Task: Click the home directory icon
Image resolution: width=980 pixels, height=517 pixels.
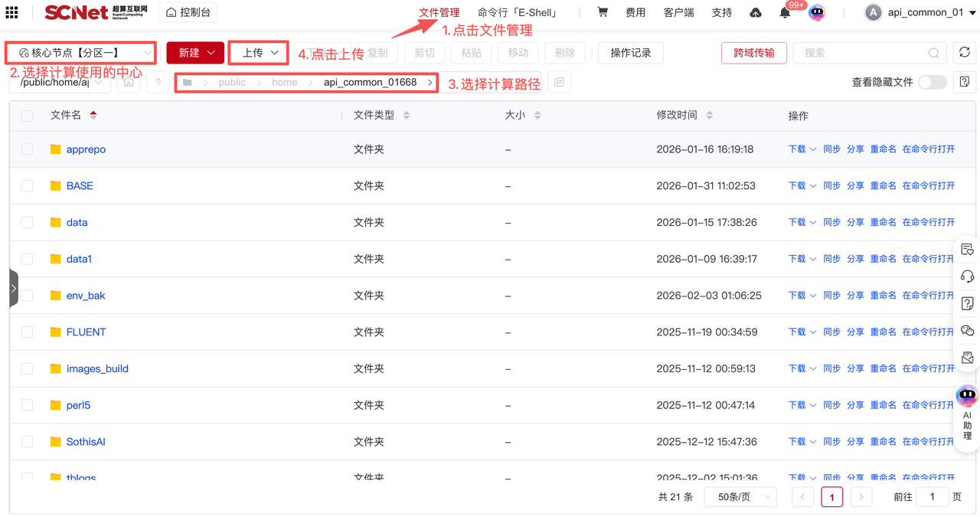Action: click(129, 83)
